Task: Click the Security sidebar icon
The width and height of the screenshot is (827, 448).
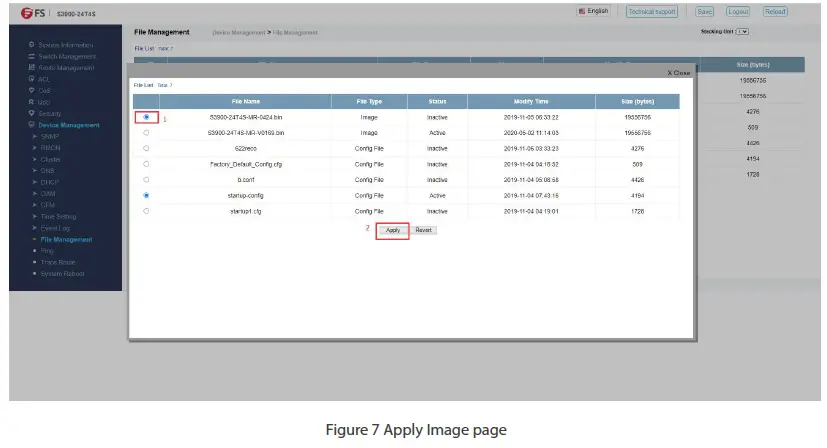Action: click(32, 113)
